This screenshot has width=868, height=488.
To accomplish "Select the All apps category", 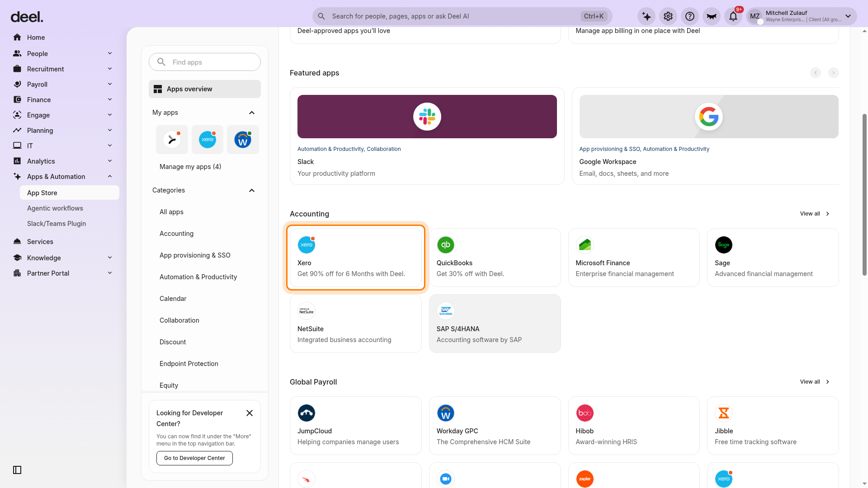I will tap(171, 212).
